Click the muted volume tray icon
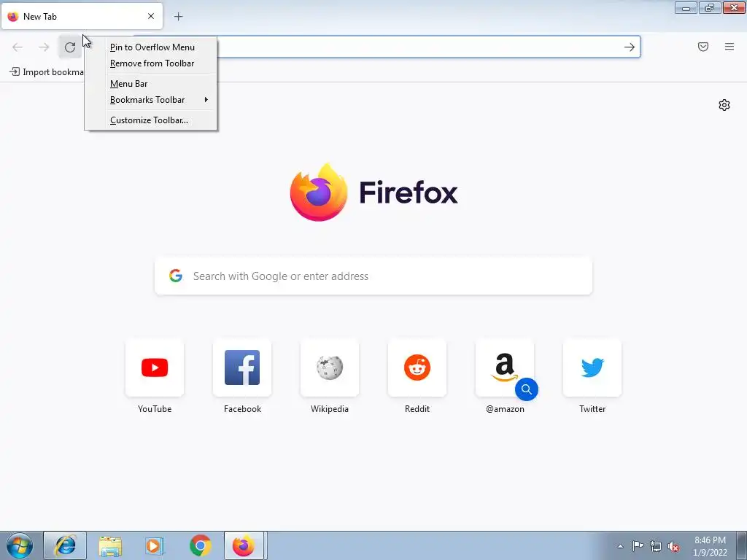747x560 pixels. coord(673,546)
